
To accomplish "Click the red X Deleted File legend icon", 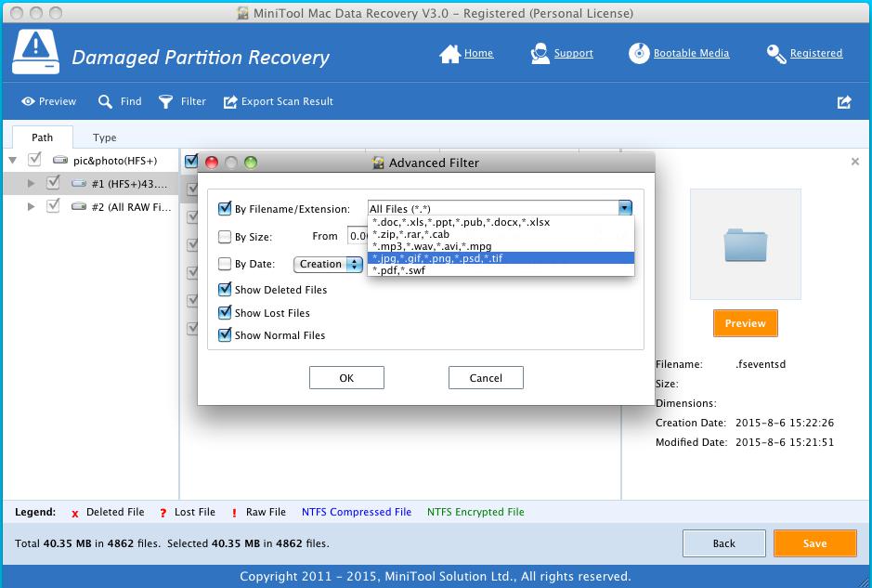I will (x=75, y=514).
